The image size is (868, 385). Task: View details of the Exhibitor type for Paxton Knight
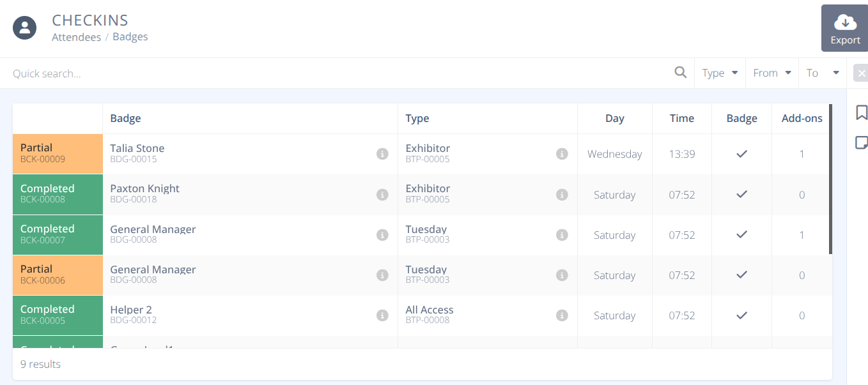point(562,194)
